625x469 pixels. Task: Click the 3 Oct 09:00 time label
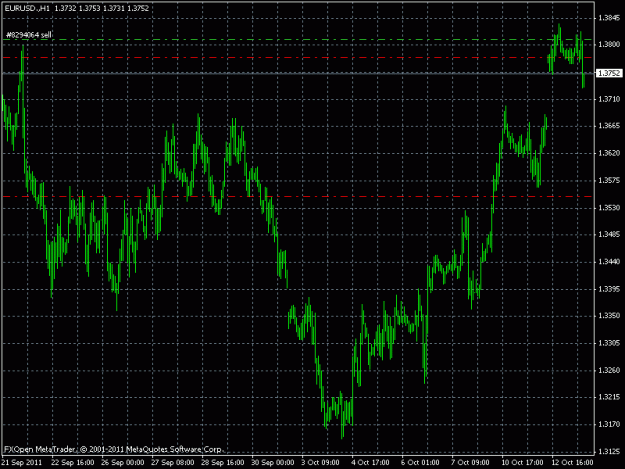pyautogui.click(x=320, y=463)
